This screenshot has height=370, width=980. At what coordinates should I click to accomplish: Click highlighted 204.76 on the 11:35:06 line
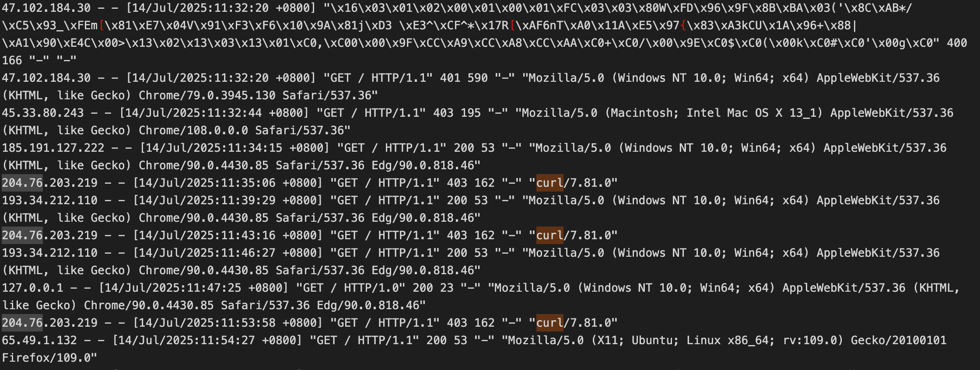[22, 183]
